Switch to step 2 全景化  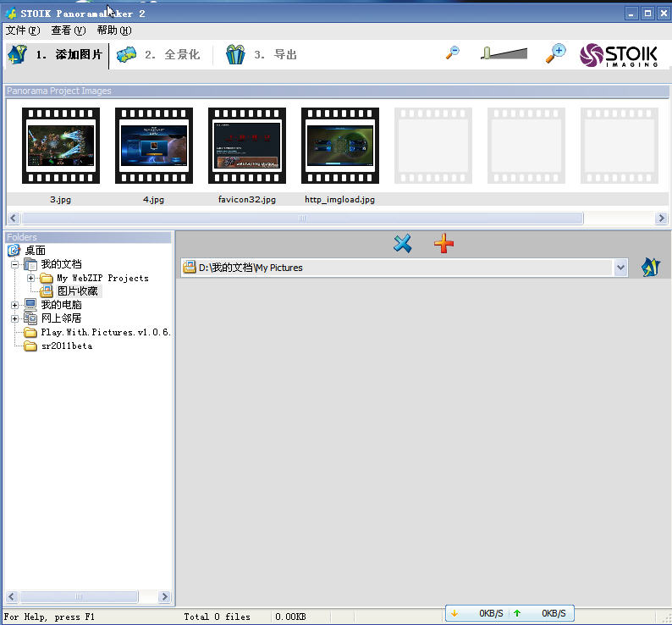(159, 55)
